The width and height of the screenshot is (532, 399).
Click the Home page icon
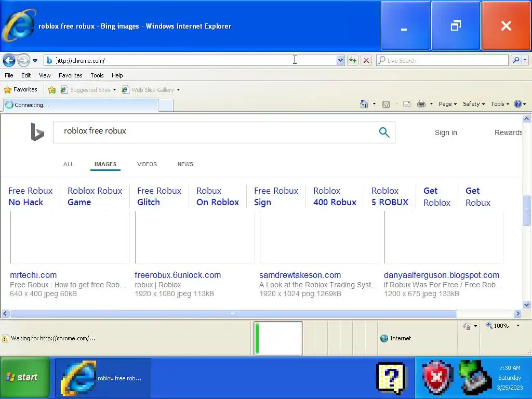click(x=364, y=104)
